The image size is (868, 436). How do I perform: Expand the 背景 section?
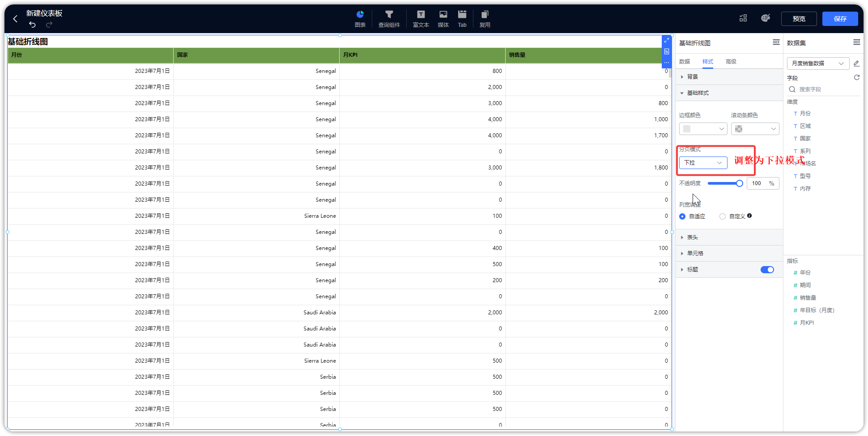(x=729, y=77)
